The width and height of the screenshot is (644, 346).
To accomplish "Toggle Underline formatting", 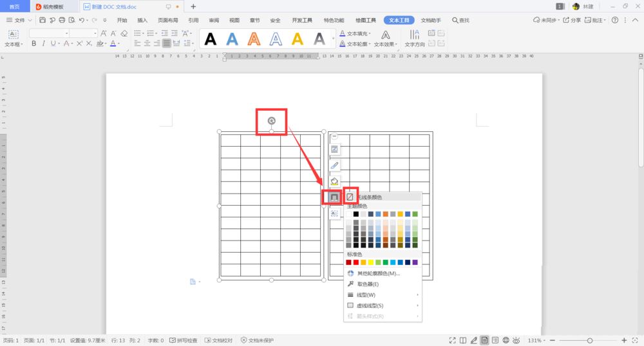I will [53, 44].
